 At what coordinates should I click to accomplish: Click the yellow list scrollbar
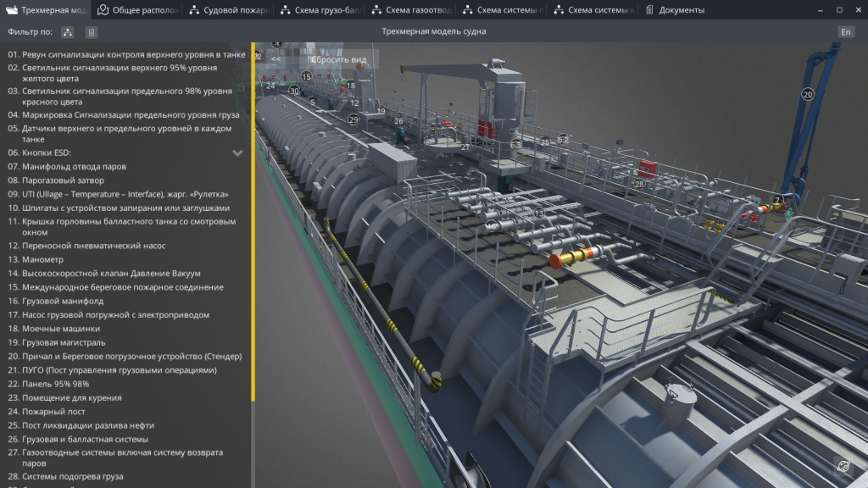[x=253, y=221]
